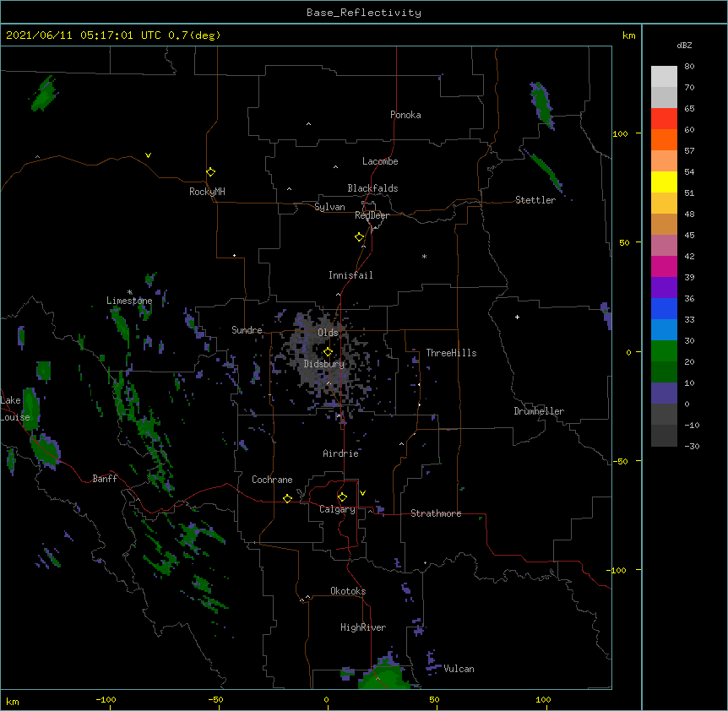Screen dimensions: 728x711
Task: Click the Ponoka city label
Action: (405, 115)
